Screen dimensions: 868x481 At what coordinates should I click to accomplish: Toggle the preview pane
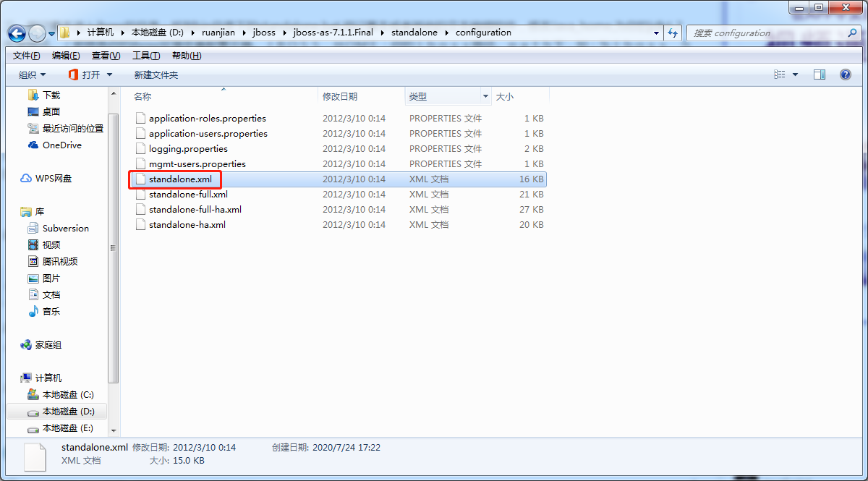(820, 74)
